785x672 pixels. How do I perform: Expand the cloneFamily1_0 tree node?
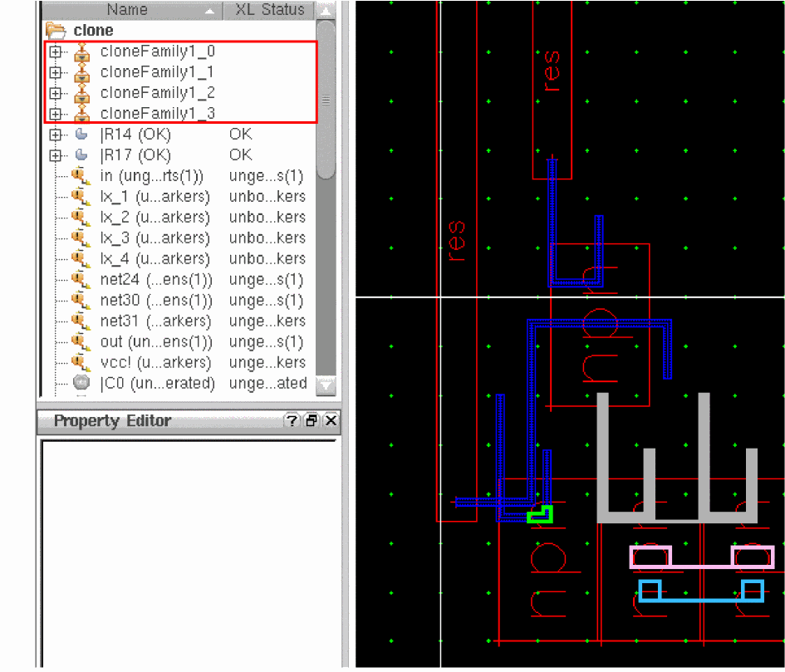(56, 52)
